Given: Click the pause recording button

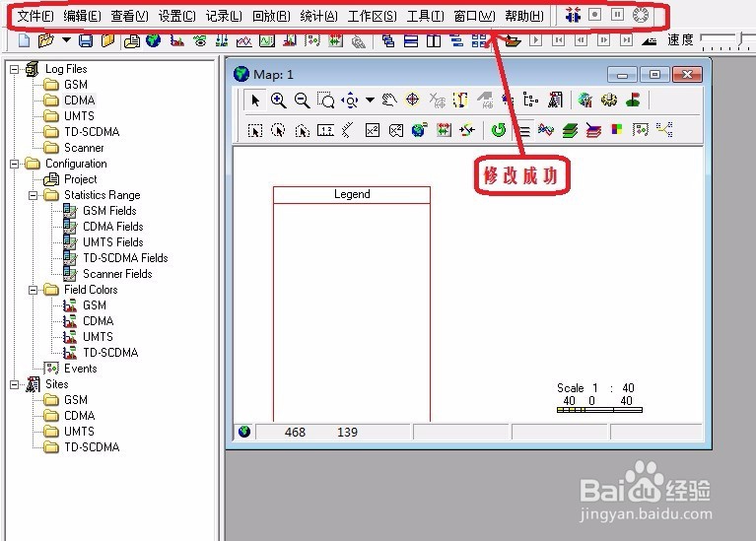Looking at the screenshot, I should coord(617,15).
